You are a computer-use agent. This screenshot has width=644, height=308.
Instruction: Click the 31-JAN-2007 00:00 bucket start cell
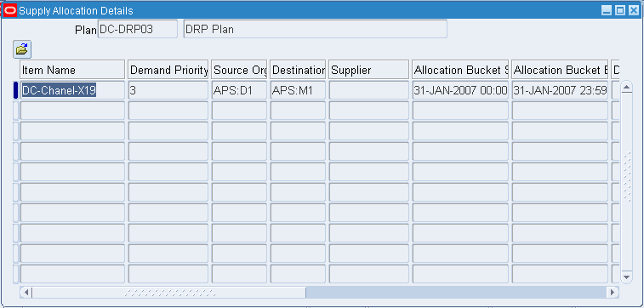click(460, 90)
